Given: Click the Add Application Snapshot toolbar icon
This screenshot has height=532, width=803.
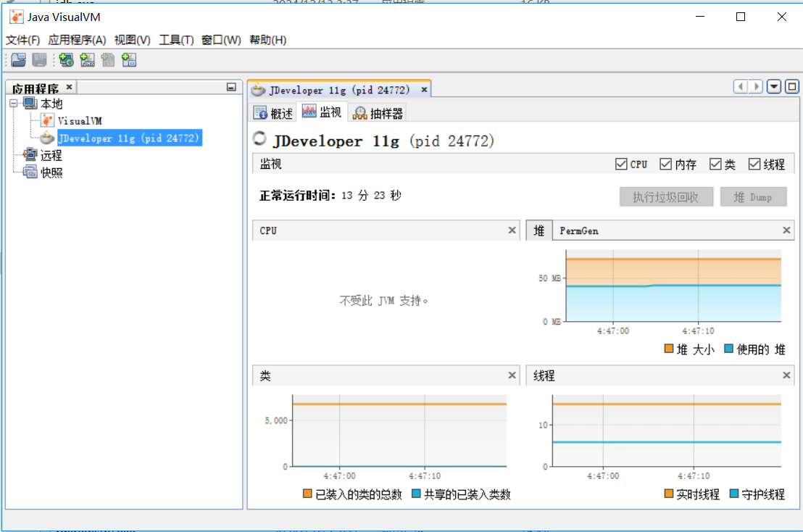Looking at the screenshot, I should (128, 60).
